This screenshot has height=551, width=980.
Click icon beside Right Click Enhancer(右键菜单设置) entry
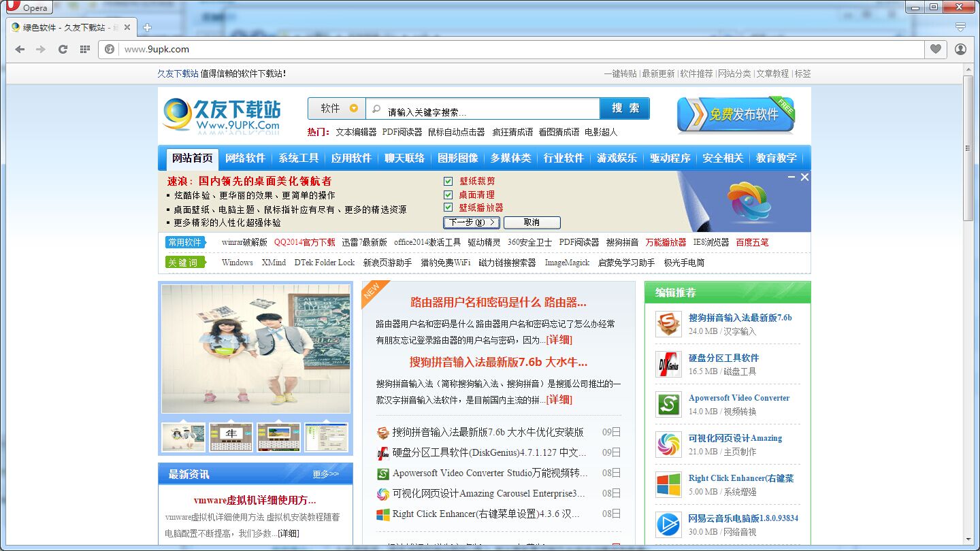coord(383,514)
